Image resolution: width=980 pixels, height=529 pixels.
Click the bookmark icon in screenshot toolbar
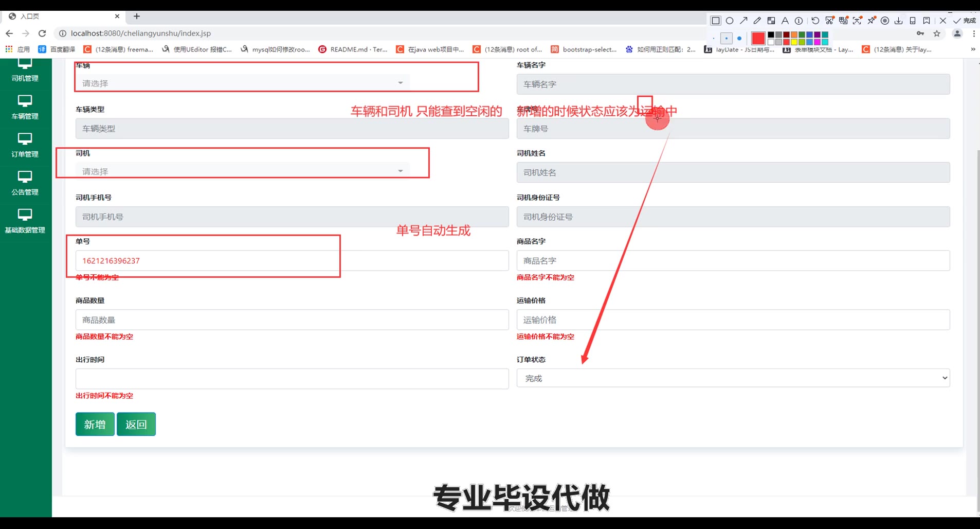point(927,21)
